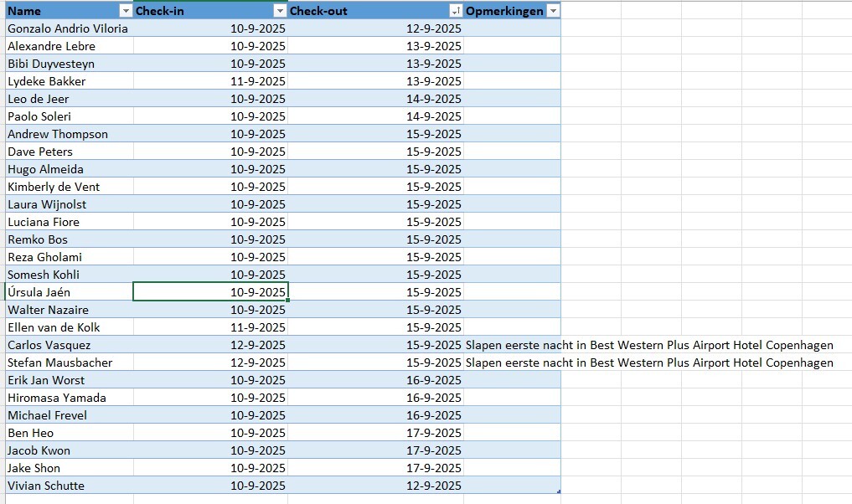852x504 pixels.
Task: Click the table resize handle corner
Action: coord(559,491)
